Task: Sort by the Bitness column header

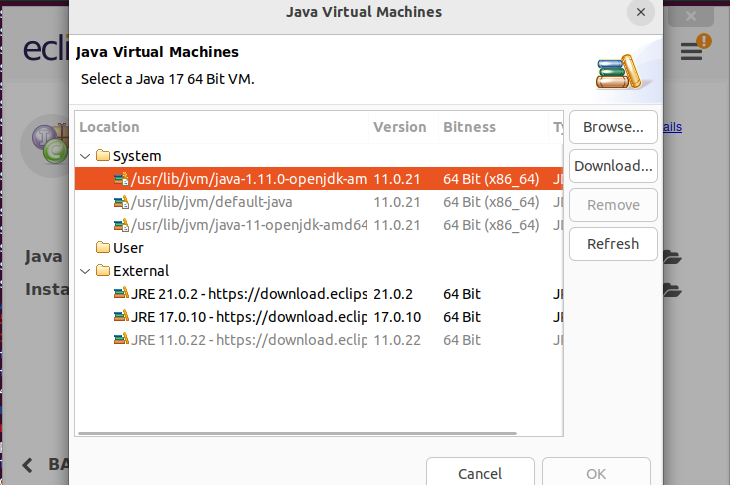Action: point(493,127)
